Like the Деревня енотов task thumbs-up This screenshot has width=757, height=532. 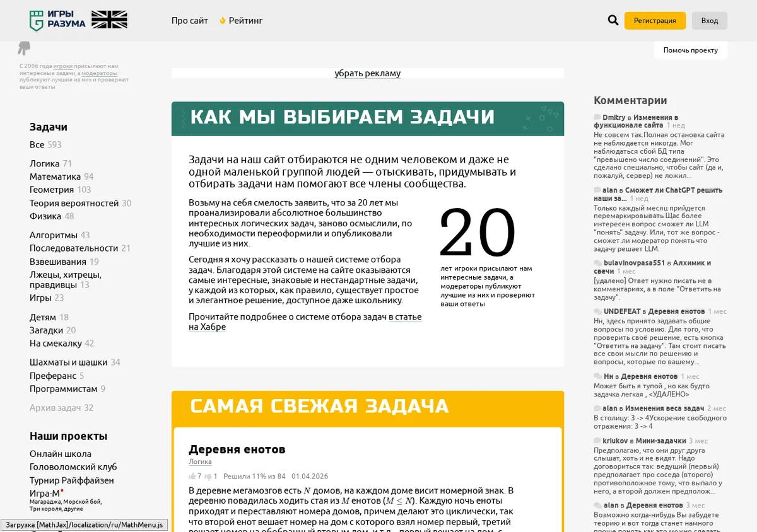(192, 477)
